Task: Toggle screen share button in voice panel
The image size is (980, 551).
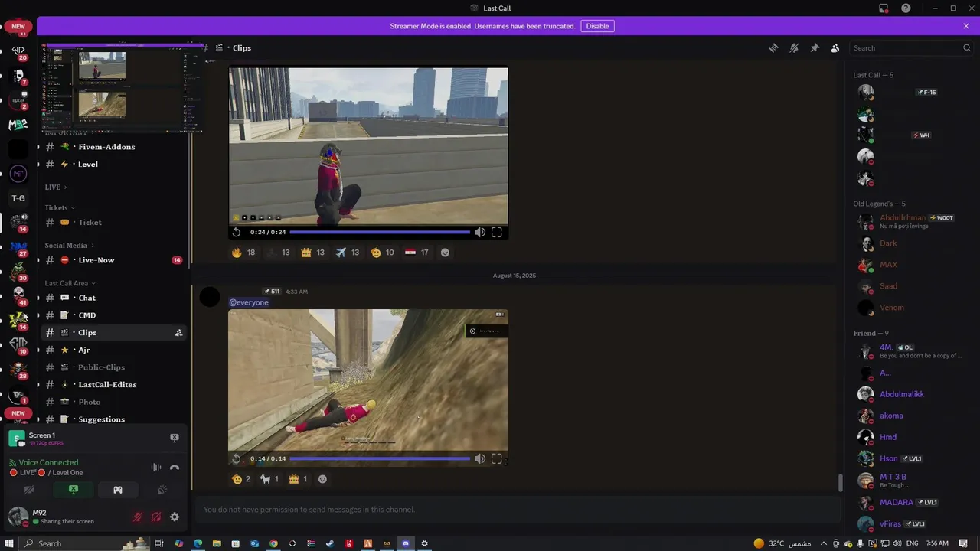Action: coord(73,490)
